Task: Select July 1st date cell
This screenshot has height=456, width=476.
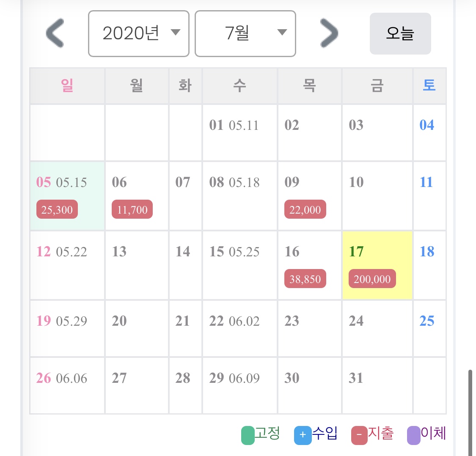Action: point(240,132)
